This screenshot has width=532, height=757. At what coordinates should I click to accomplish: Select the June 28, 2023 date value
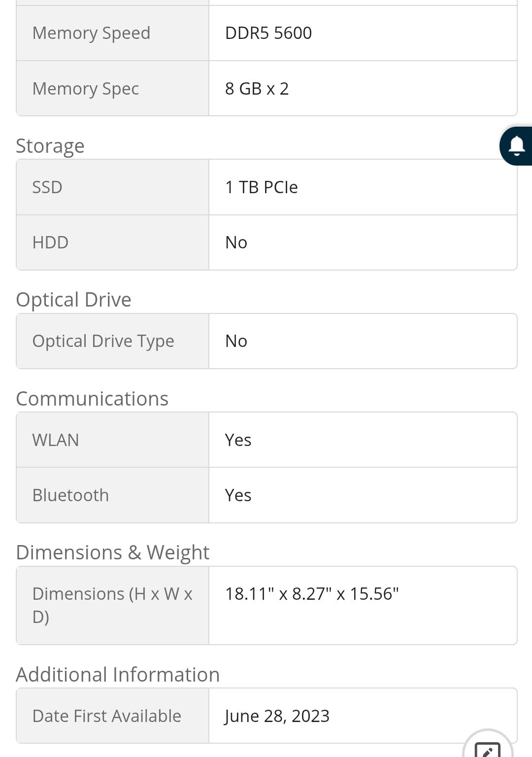pyautogui.click(x=277, y=716)
